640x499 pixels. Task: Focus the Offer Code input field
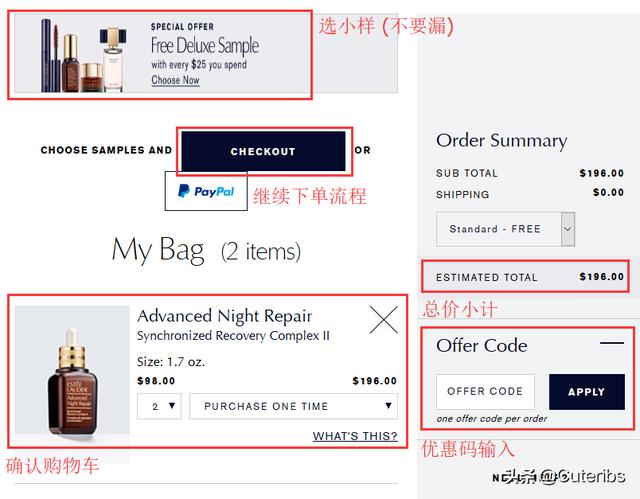tap(485, 392)
